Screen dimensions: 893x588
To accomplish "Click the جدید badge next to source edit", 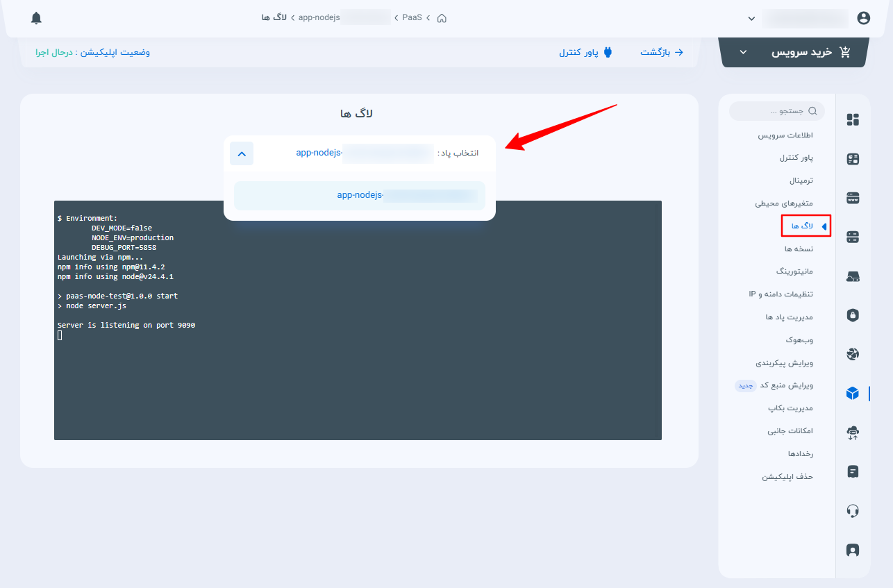I will 746,385.
